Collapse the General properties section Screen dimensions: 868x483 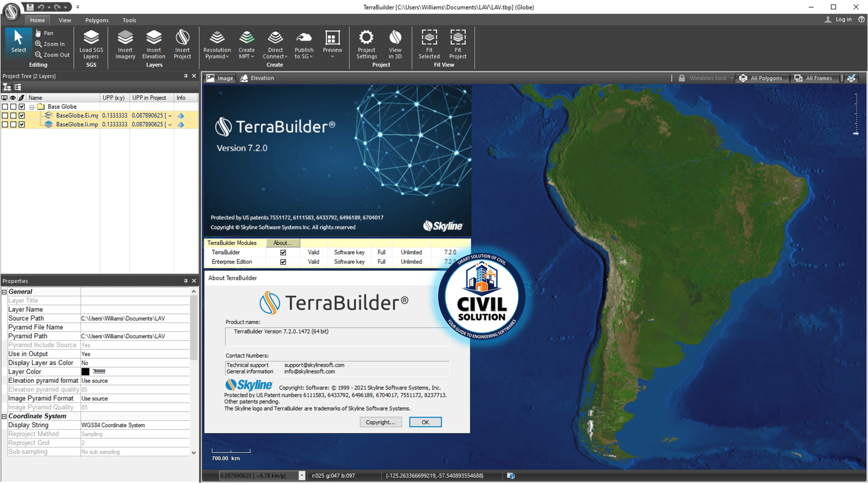pyautogui.click(x=4, y=292)
